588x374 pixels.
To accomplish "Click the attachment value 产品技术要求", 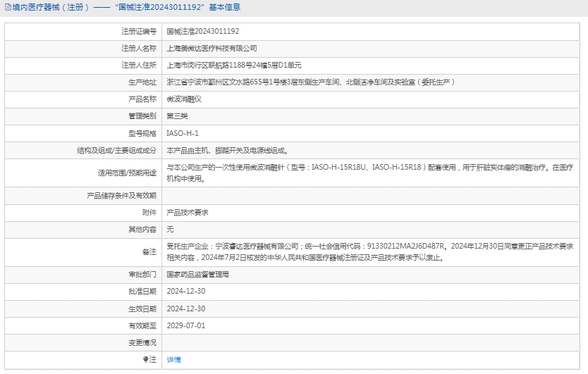I will point(187,212).
